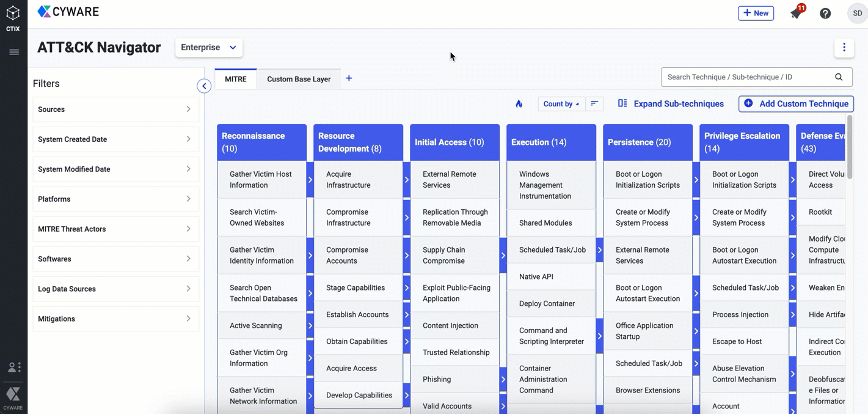Open the Enterprise matrix dropdown
Image resolution: width=868 pixels, height=414 pixels.
click(x=208, y=48)
